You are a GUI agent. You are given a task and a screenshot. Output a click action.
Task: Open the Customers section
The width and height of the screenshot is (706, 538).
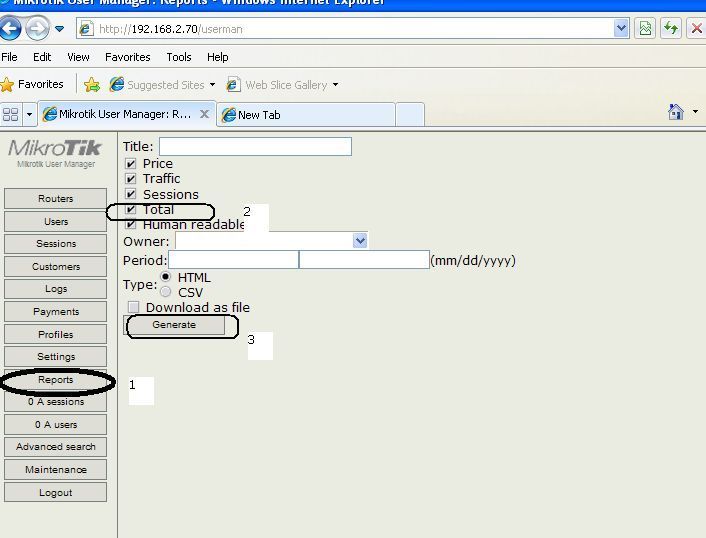[x=55, y=267]
